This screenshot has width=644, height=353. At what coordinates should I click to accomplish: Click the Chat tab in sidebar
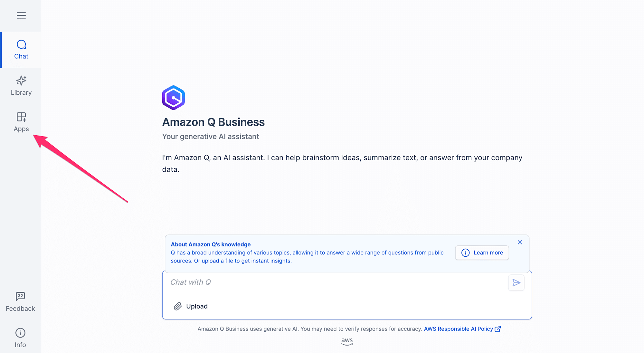tap(21, 49)
